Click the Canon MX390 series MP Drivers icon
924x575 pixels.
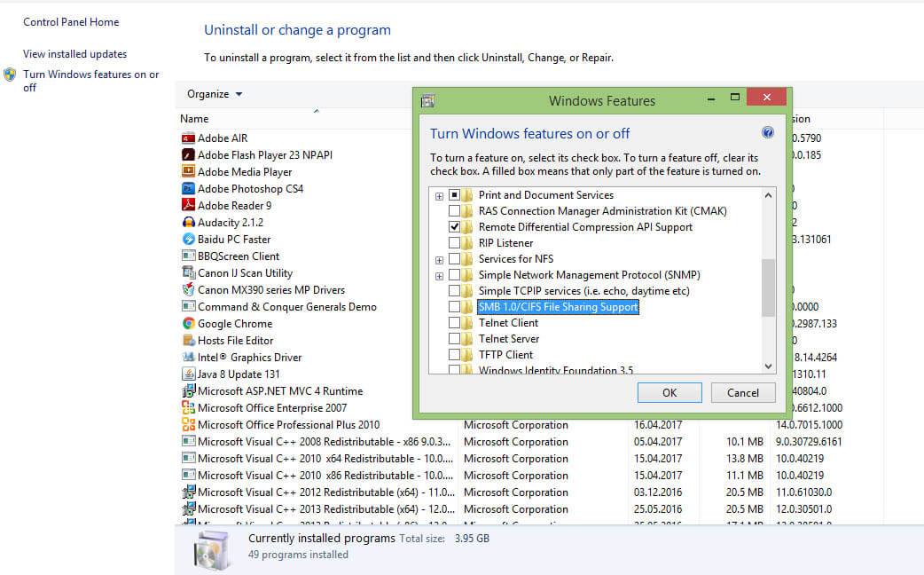click(x=188, y=289)
